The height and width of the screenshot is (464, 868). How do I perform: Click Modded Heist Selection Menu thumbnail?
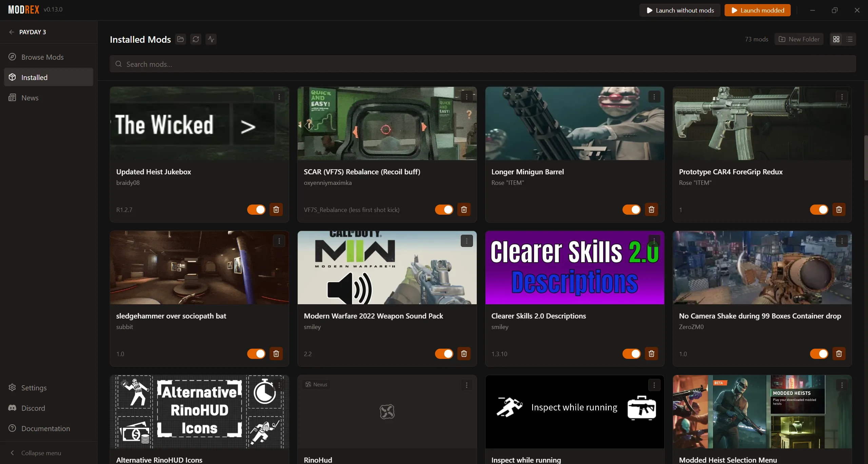762,412
